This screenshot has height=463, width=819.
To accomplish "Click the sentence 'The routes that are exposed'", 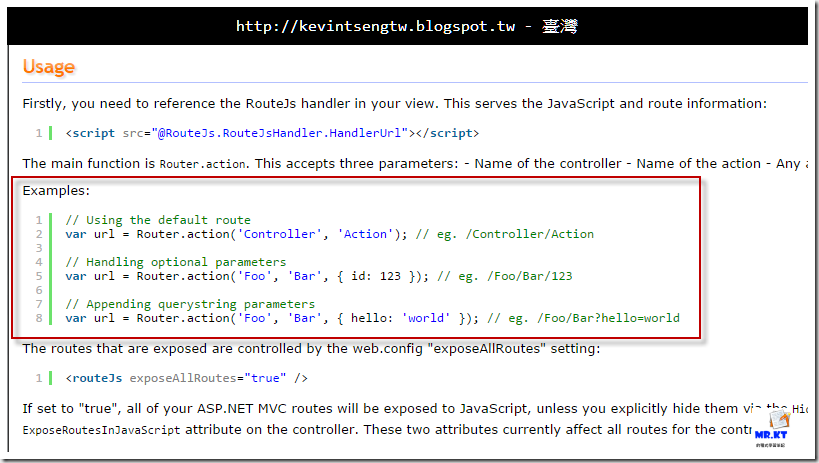I will 311,349.
